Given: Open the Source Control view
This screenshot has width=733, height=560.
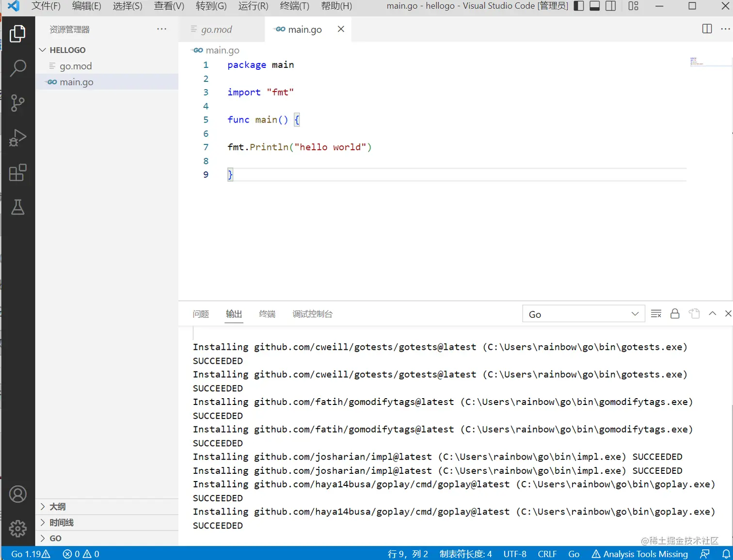Looking at the screenshot, I should click(17, 103).
